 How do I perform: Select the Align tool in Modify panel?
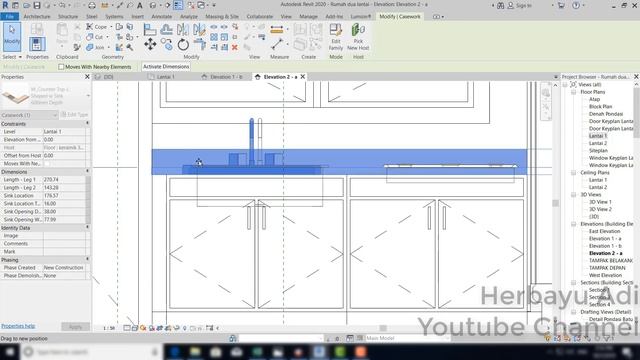point(150,29)
